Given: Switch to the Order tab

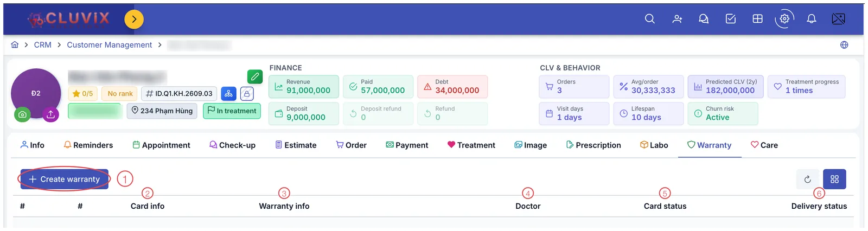Looking at the screenshot, I should (x=351, y=145).
